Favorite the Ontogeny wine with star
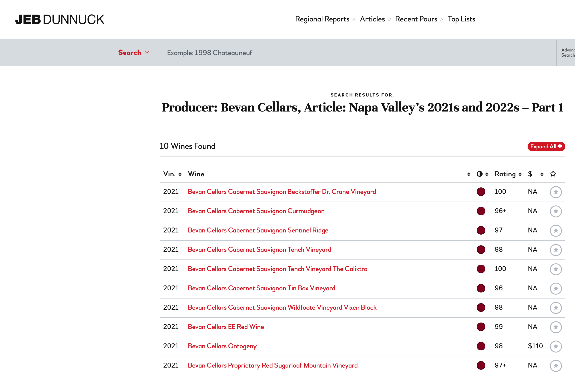 (556, 346)
